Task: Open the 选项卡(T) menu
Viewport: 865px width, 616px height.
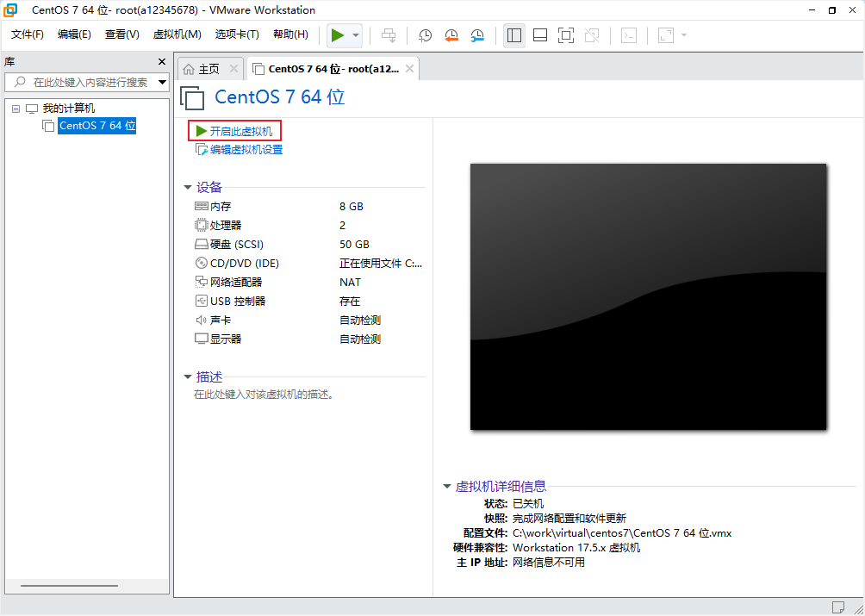Action: (x=237, y=34)
